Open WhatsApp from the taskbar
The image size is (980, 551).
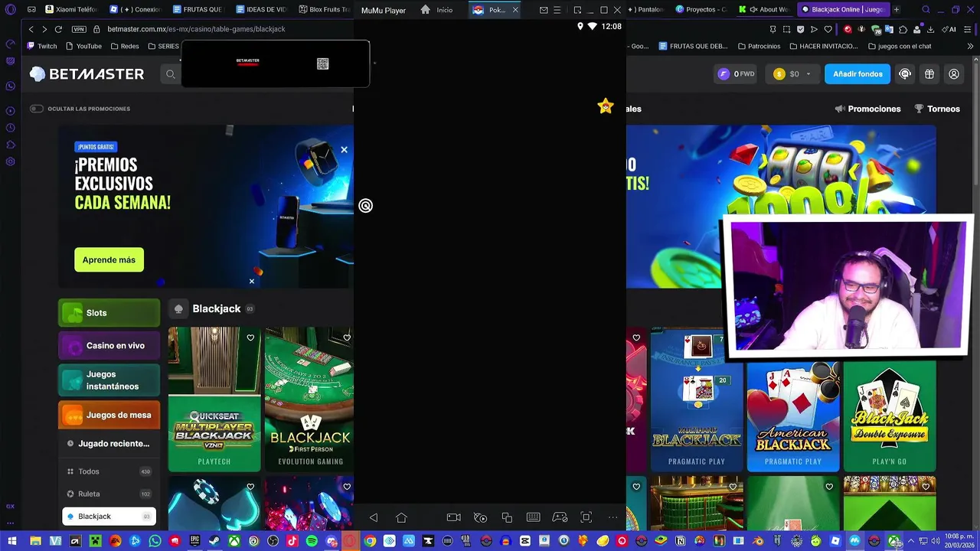[x=155, y=541]
